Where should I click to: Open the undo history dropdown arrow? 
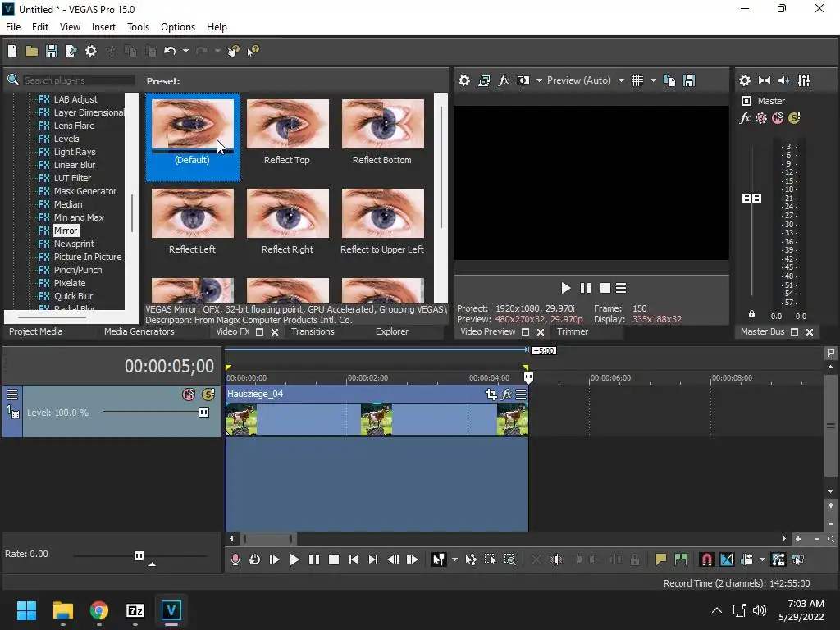[x=185, y=51]
